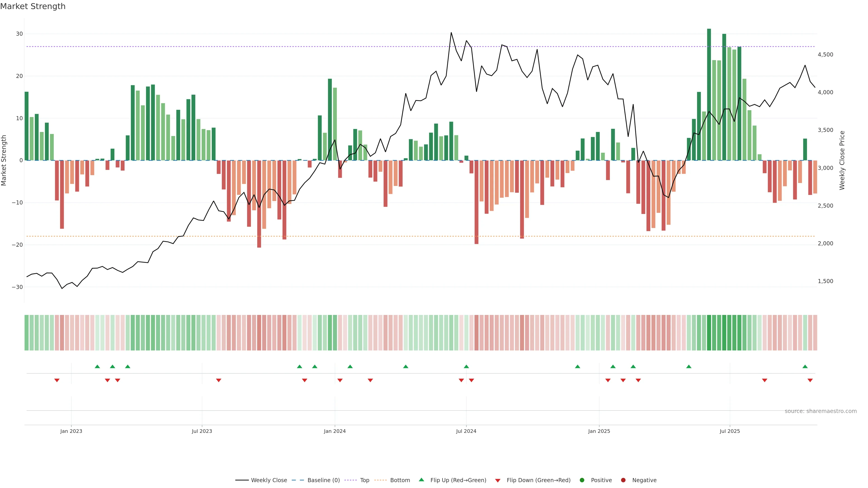Click the darkest green heatmap strip cell
This screenshot has width=868, height=488.
point(709,332)
